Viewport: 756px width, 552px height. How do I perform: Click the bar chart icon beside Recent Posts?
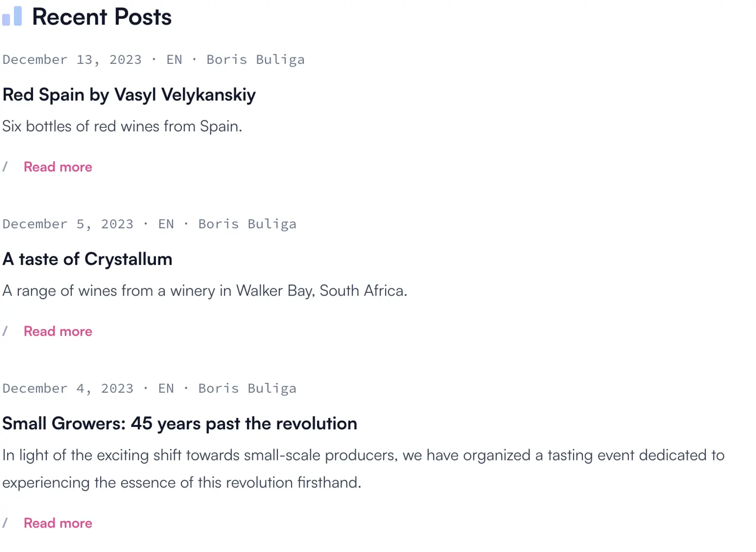point(13,17)
